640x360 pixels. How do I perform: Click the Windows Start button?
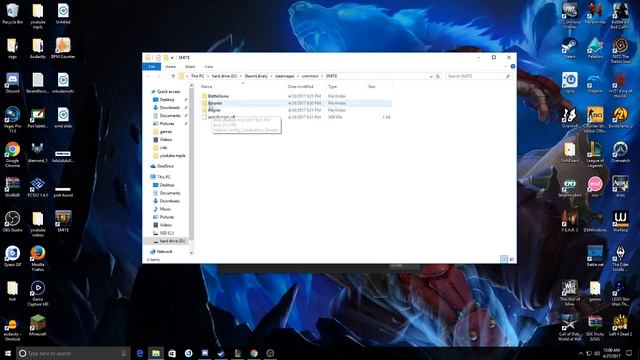click(8, 353)
